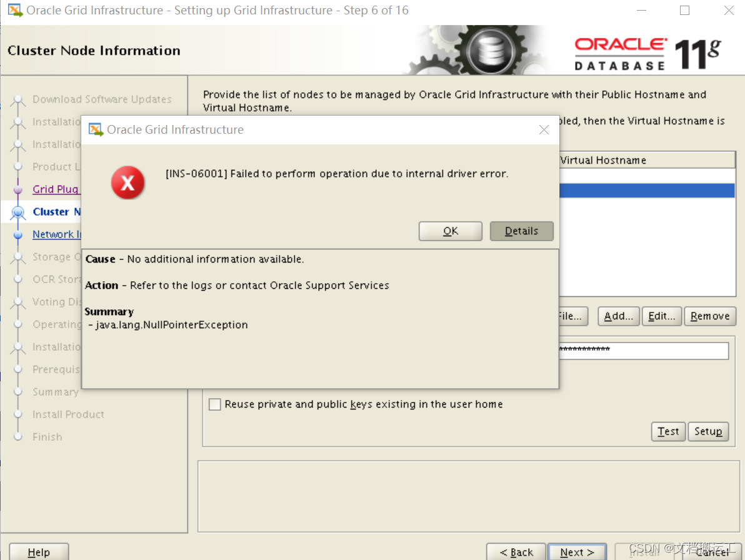Click the Summary step in sidebar
Screen dimensions: 745x560
[x=56, y=392]
